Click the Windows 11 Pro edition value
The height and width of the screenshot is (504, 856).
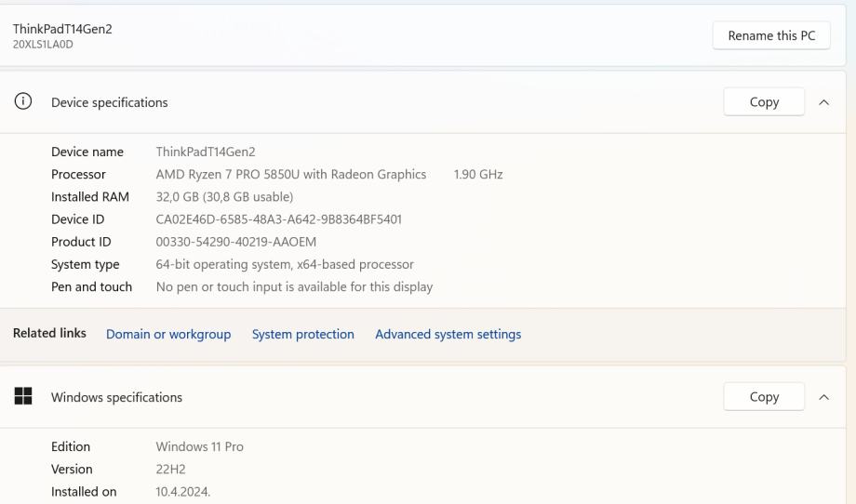click(x=199, y=447)
